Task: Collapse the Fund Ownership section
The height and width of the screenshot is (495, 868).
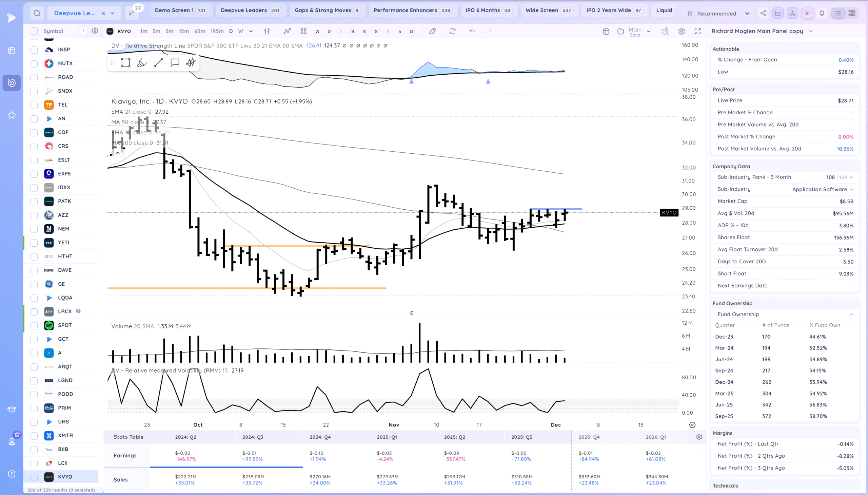Action: pyautogui.click(x=851, y=315)
